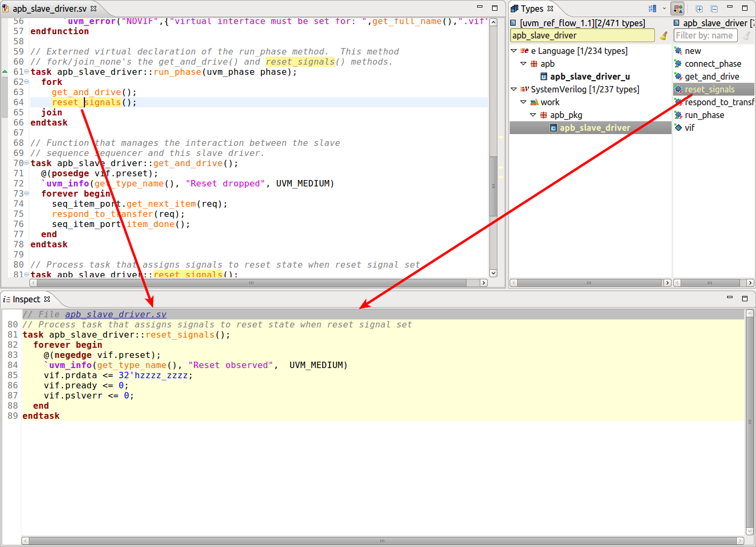
Task: Open the apb_slave_driver.sv hyperlink in Inspect view
Action: tap(115, 314)
